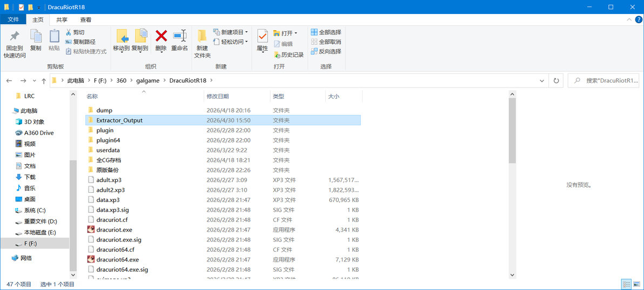This screenshot has width=644, height=290.
Task: Expand chevron after DracuRiotR18 in path
Action: (211, 81)
